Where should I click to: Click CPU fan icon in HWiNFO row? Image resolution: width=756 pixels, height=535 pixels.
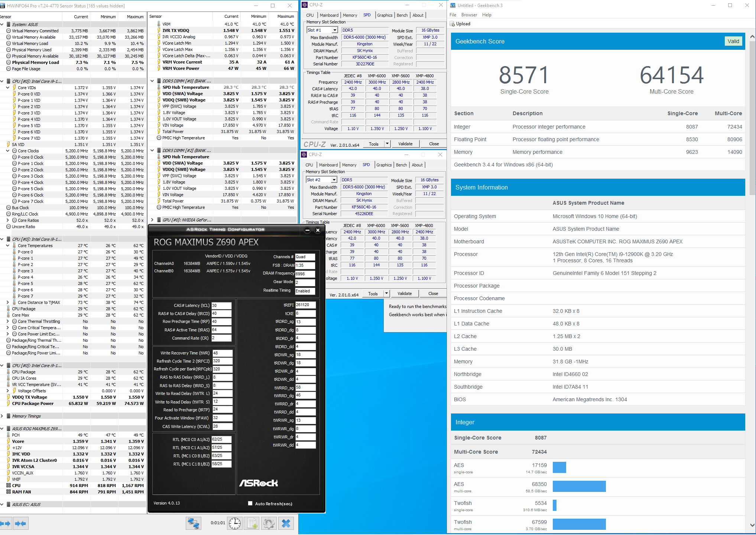point(8,486)
